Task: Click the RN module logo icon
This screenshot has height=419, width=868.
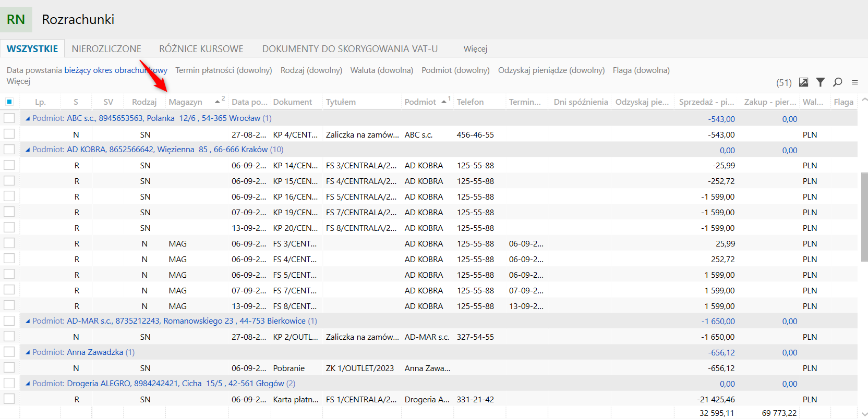Action: [16, 19]
